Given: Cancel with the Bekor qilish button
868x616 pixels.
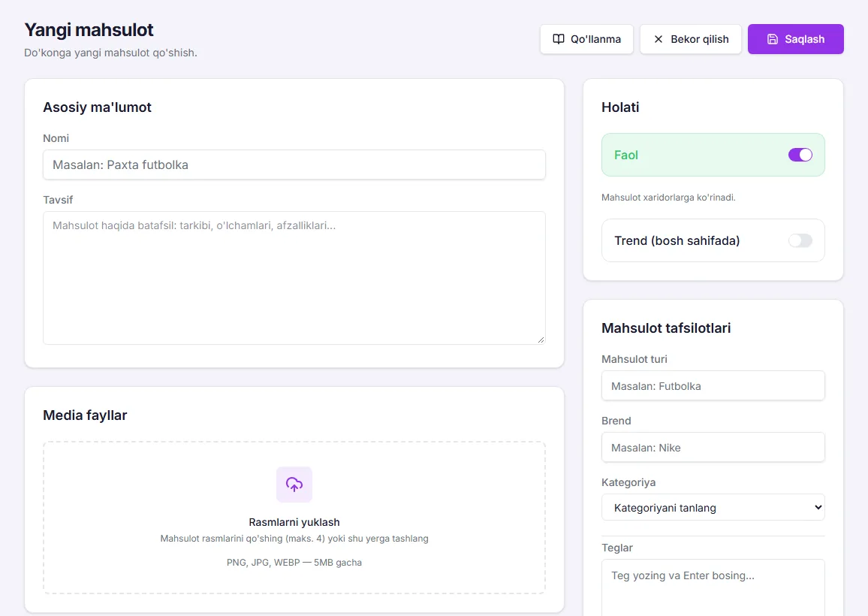Looking at the screenshot, I should (690, 39).
